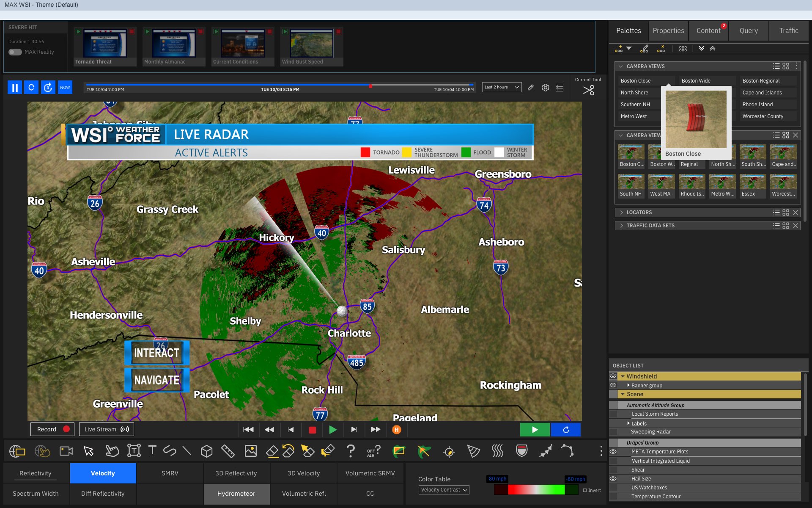The height and width of the screenshot is (508, 812).
Task: Click the velocity color gradient bar
Action: [536, 490]
